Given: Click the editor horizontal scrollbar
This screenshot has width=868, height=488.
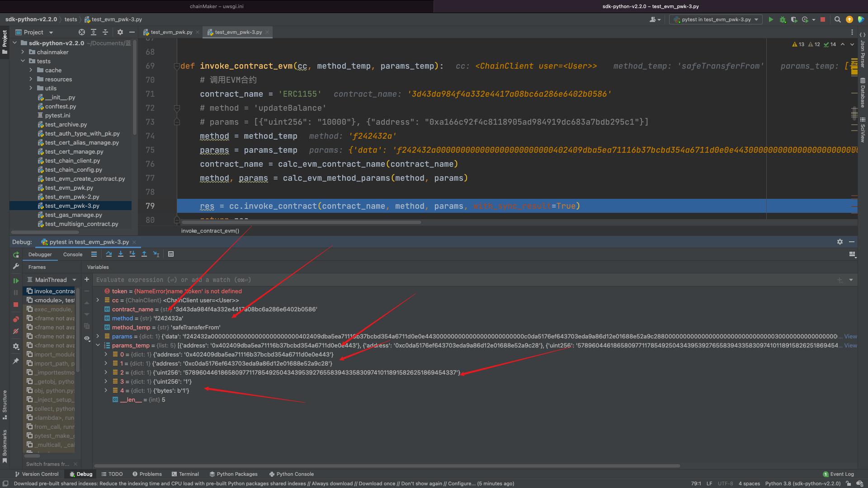Looking at the screenshot, I should tap(302, 222).
